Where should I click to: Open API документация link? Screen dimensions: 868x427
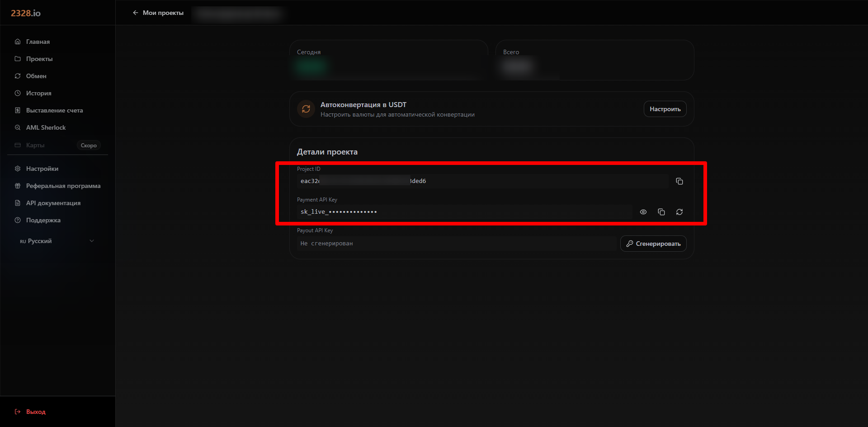tap(53, 203)
